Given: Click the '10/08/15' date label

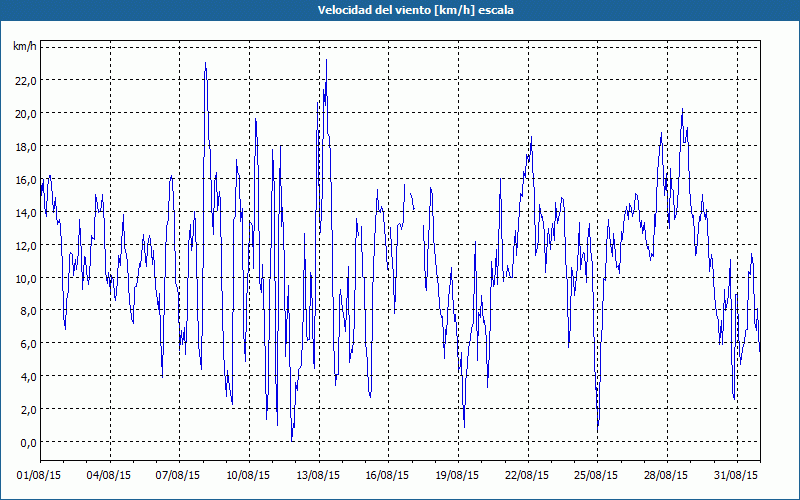Looking at the screenshot, I should [248, 476].
